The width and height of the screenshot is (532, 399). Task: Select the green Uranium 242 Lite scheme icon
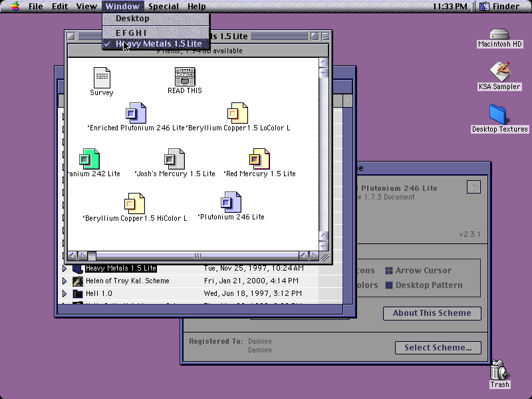pyautogui.click(x=89, y=159)
